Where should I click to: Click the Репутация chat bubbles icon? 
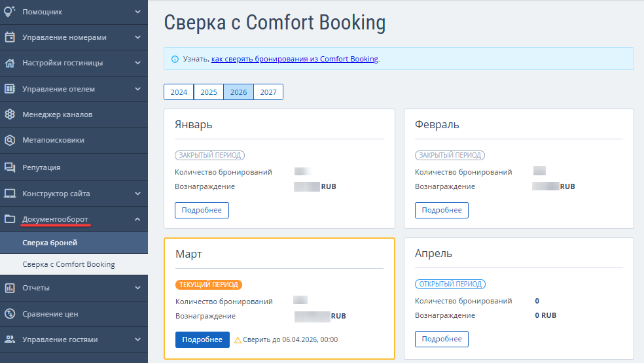tap(10, 167)
